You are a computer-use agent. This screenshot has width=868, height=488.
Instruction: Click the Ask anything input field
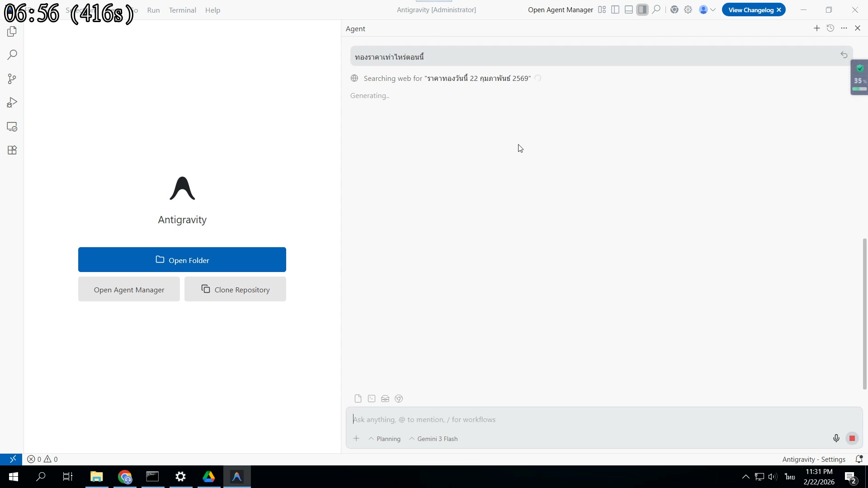tap(588, 419)
